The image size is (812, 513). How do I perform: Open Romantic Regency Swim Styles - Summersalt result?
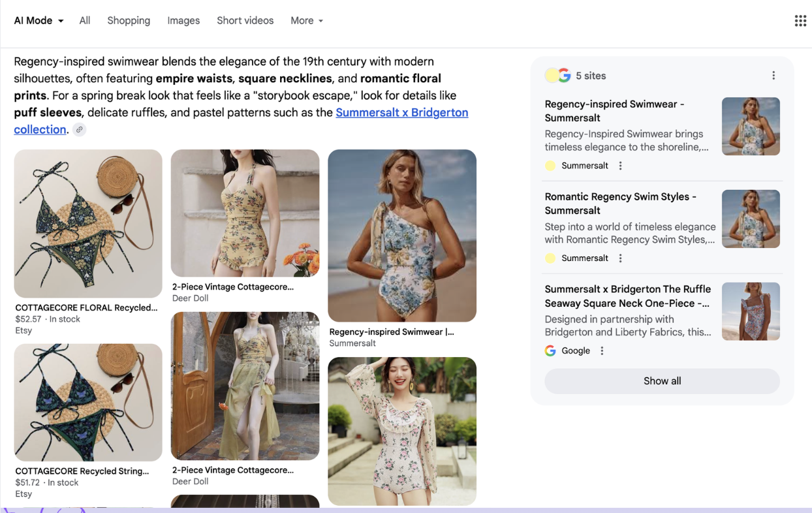(620, 204)
